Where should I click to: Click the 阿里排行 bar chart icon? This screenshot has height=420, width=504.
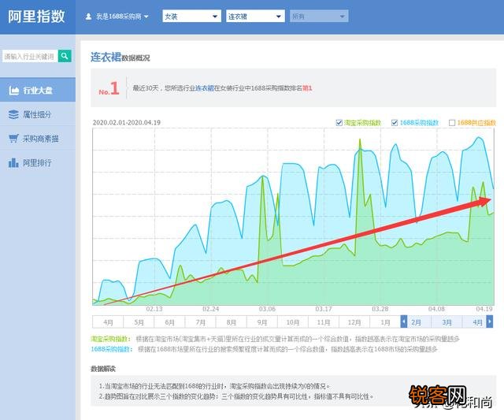(13, 163)
